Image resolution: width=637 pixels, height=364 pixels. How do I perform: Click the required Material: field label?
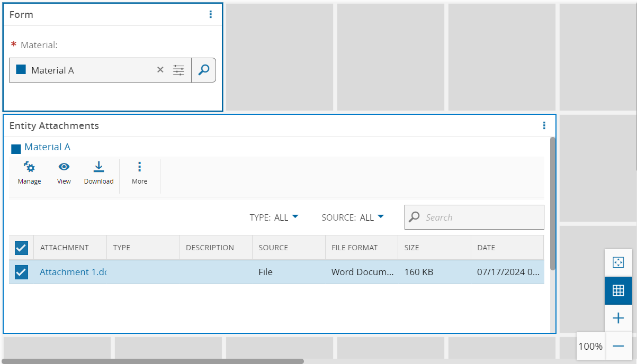[34, 46]
